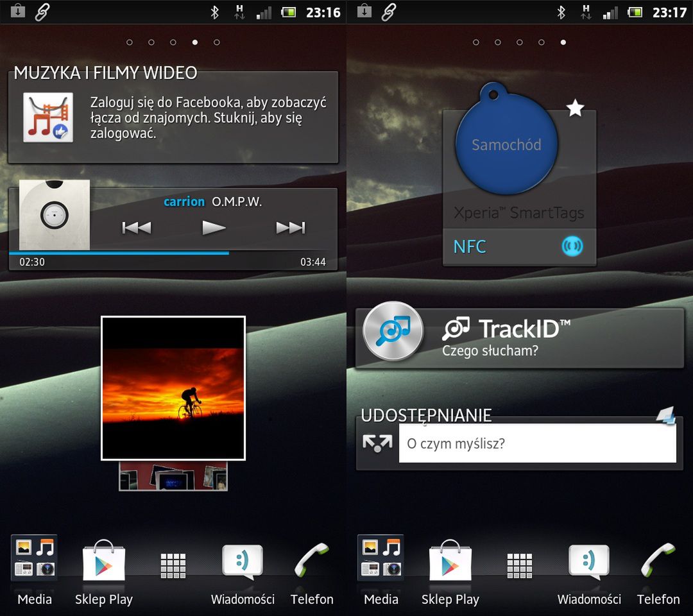Tap link notification icon, right status bar
Screen dimensions: 693x616
click(388, 12)
